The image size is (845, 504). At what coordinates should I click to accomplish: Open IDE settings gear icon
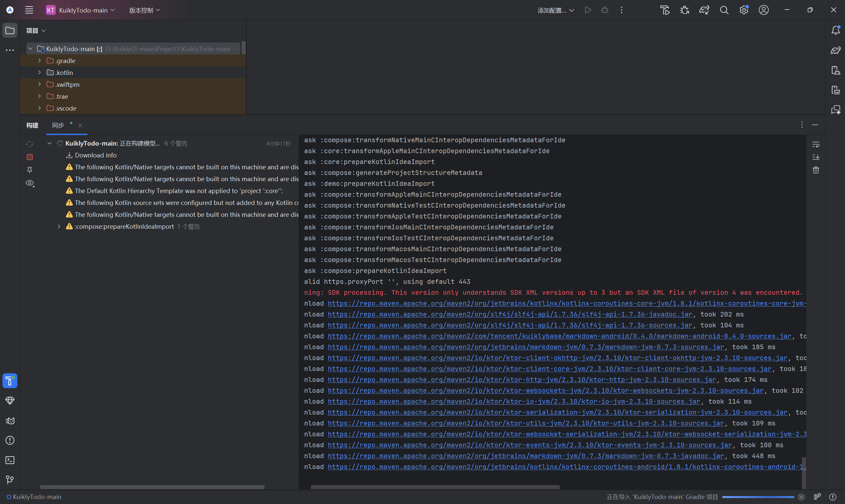(x=744, y=10)
